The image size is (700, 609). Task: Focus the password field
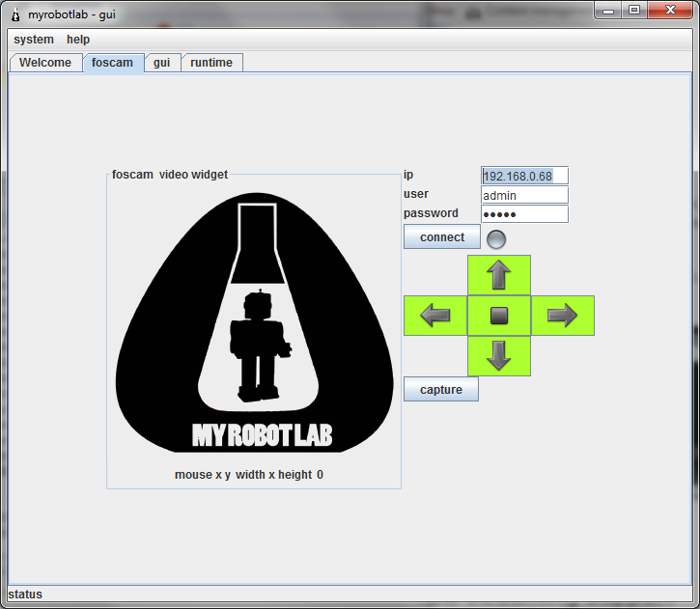click(x=524, y=214)
